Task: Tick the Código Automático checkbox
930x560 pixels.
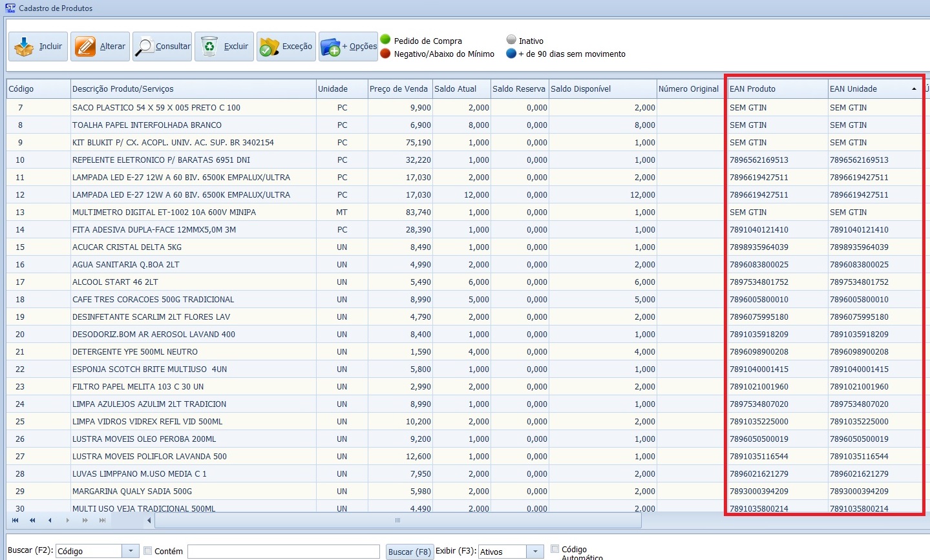Action: coord(555,549)
